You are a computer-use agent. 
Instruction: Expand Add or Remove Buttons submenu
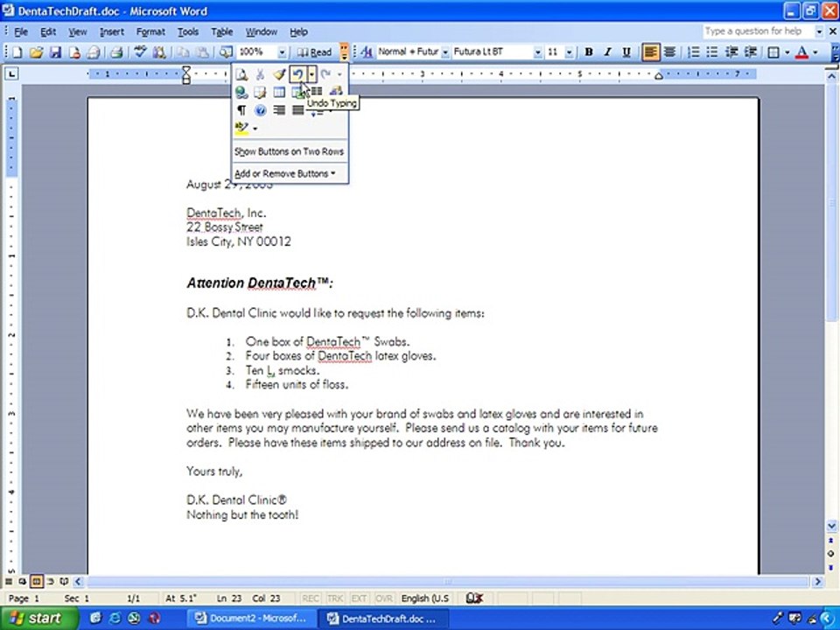click(x=285, y=173)
